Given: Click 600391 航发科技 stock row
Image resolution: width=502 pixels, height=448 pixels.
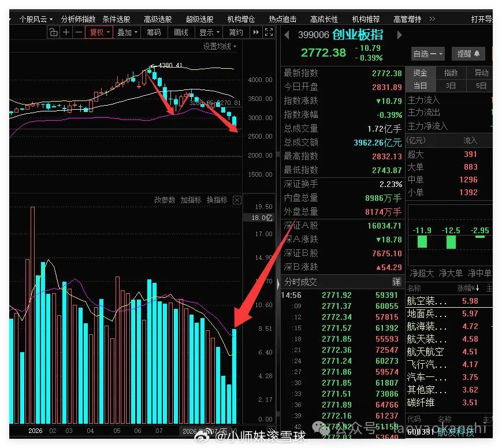Looking at the screenshot, I should [x=449, y=432].
